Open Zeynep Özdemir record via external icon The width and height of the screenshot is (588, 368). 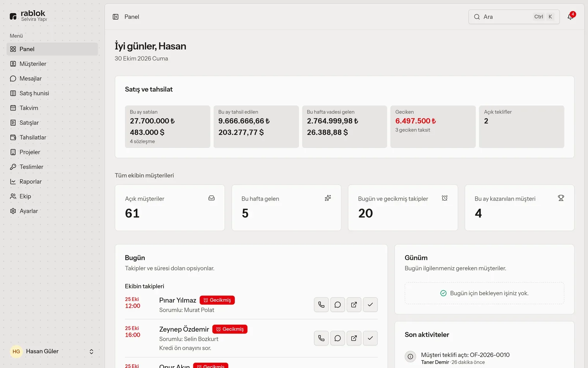tap(354, 338)
